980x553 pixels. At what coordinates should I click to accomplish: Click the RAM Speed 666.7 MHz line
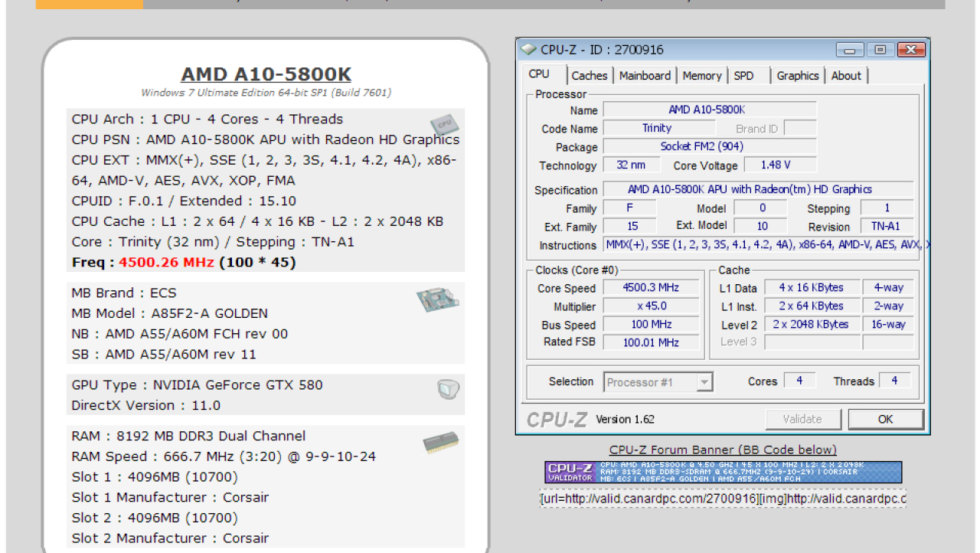(224, 456)
